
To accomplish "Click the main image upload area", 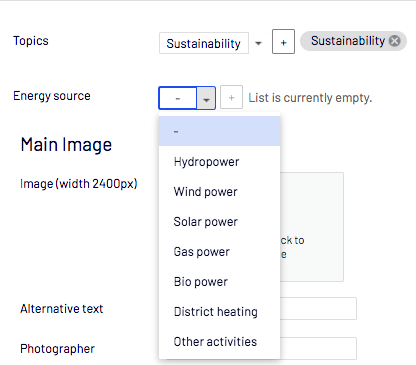I will pos(312,227).
